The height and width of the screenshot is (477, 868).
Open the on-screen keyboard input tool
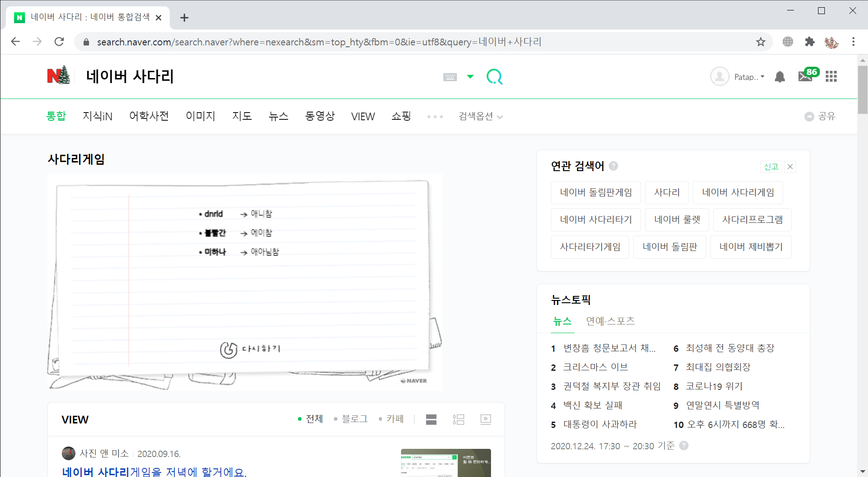point(450,77)
